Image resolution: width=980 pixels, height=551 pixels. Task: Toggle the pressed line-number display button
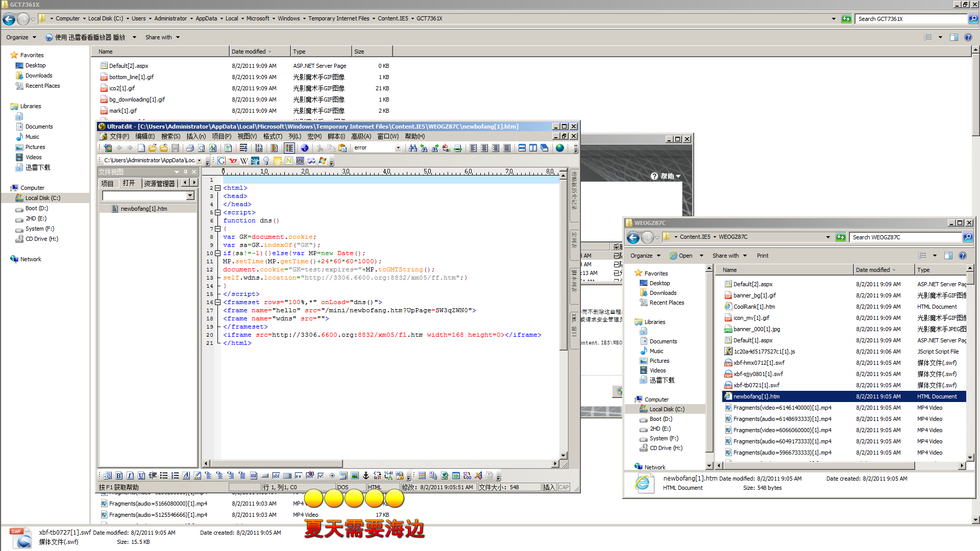[x=289, y=148]
